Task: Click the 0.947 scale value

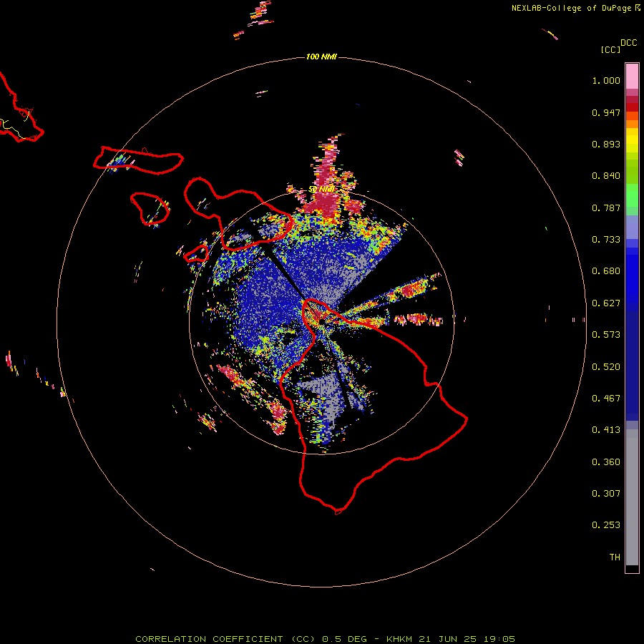Action: tap(606, 112)
